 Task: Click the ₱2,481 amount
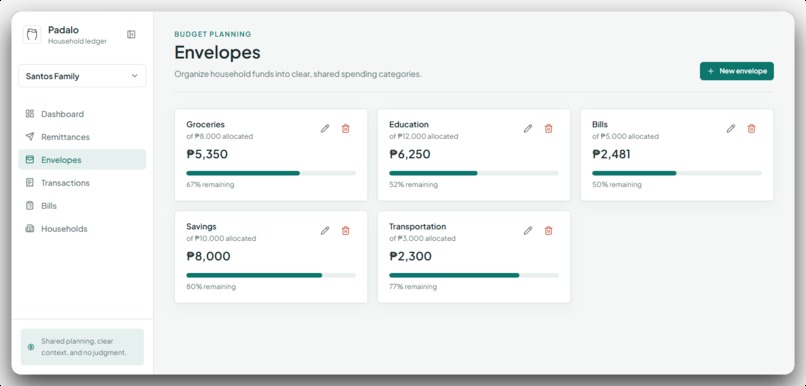point(611,154)
